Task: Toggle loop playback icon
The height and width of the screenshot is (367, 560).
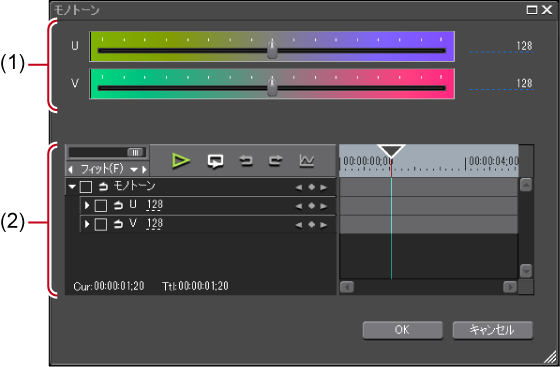Action: point(215,161)
